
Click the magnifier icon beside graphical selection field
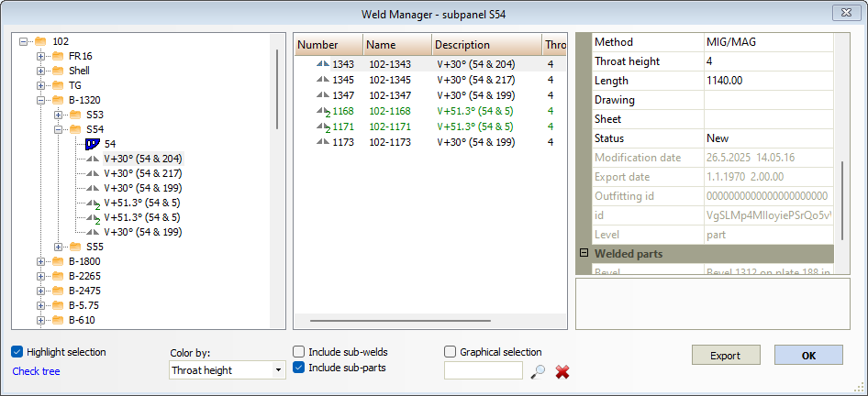tap(539, 371)
